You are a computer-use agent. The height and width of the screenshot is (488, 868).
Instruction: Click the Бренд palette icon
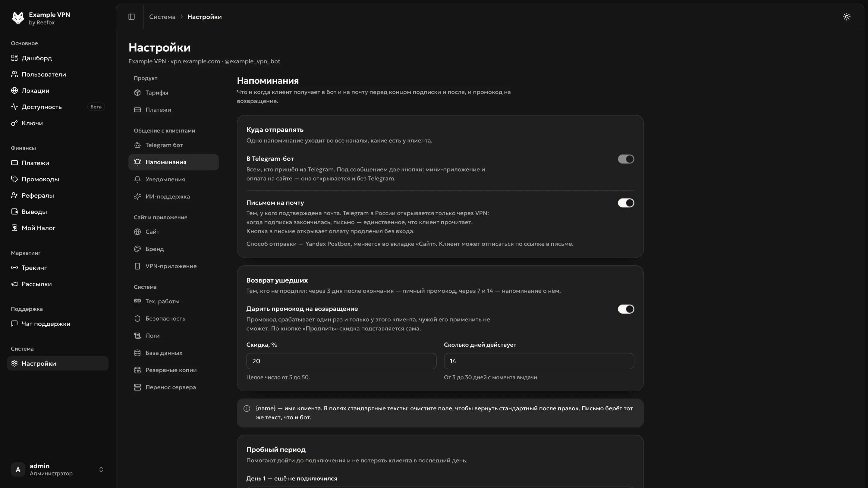tap(137, 249)
